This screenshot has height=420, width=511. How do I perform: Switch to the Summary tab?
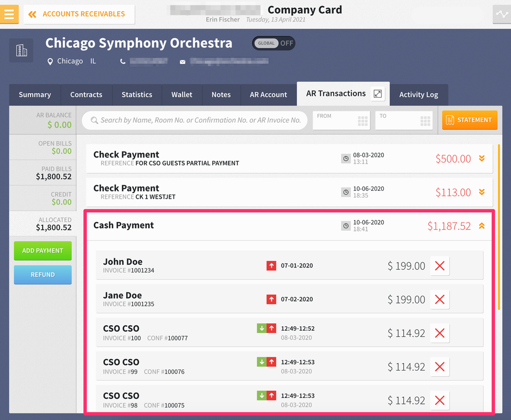(35, 95)
